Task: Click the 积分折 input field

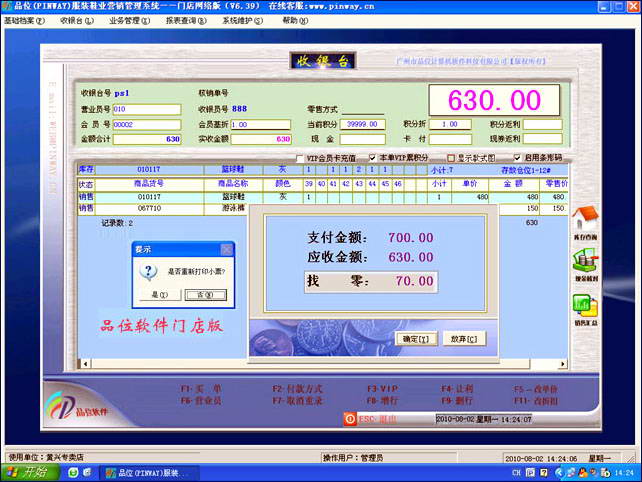Action: coord(450,124)
